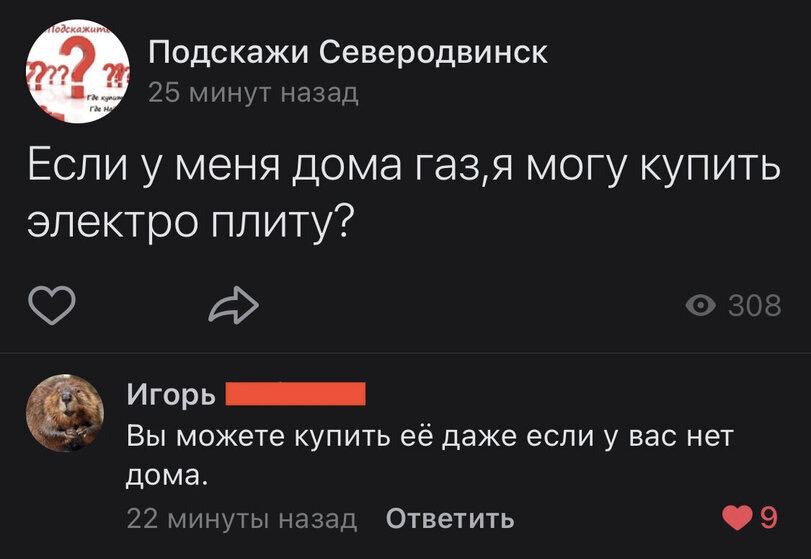
Task: Click the comment like count 9
Action: coord(768,518)
